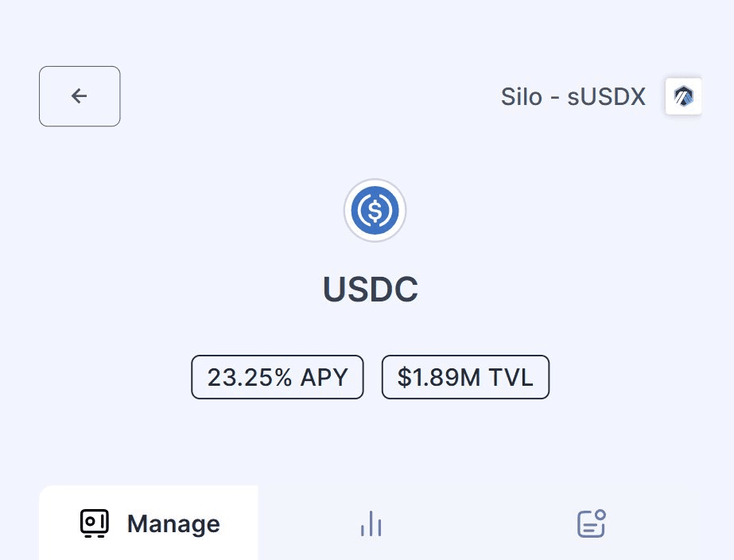Image resolution: width=734 pixels, height=560 pixels.
Task: Open the bar chart statistics tab
Action: tap(371, 523)
